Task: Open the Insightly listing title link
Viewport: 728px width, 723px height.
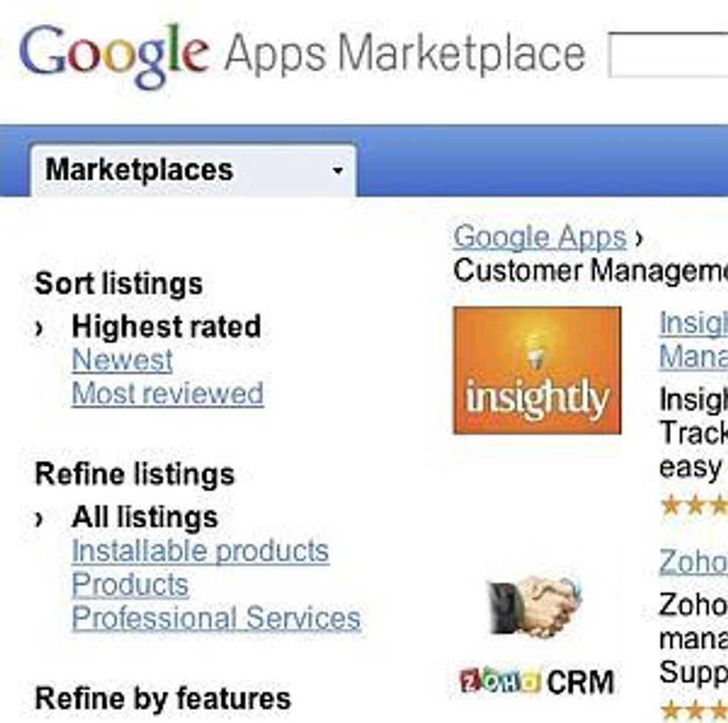Action: point(693,339)
